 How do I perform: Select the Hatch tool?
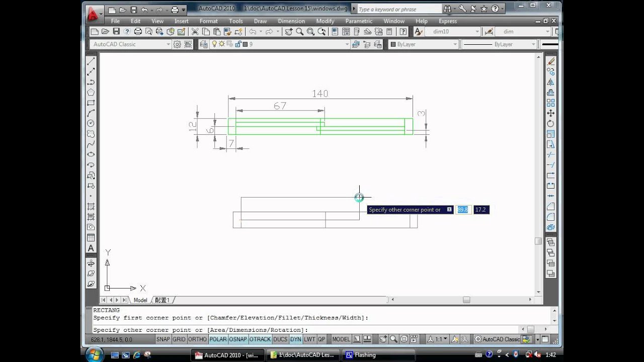(x=91, y=207)
